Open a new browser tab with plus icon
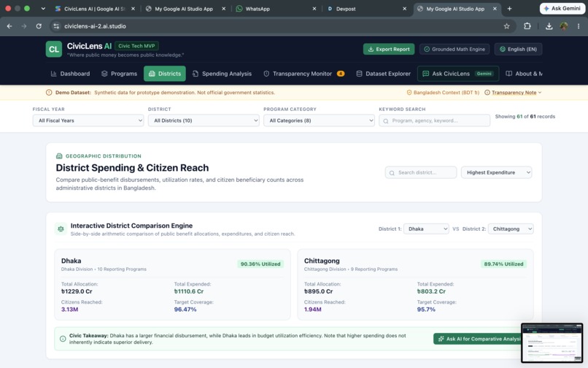This screenshot has width=588, height=368. click(x=509, y=9)
